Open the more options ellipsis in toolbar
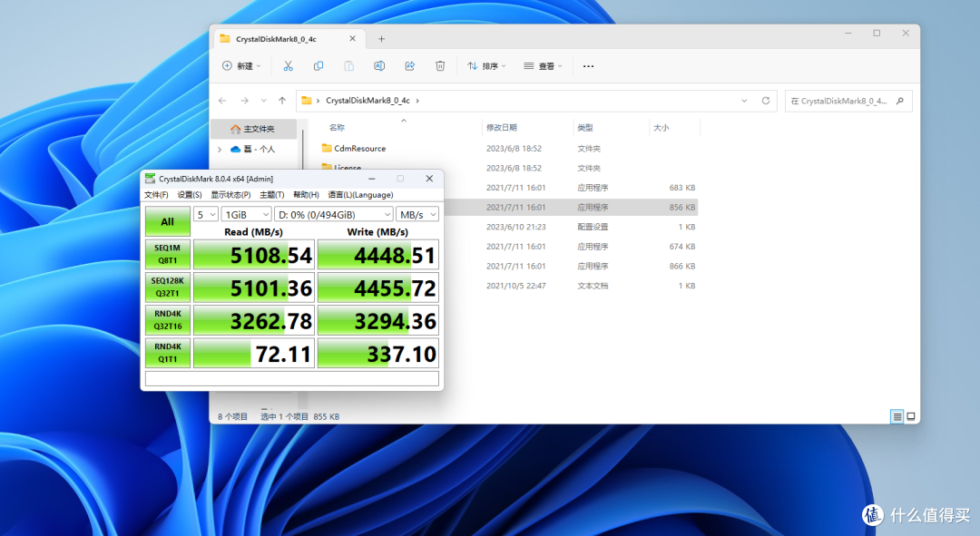This screenshot has width=980, height=536. [588, 66]
